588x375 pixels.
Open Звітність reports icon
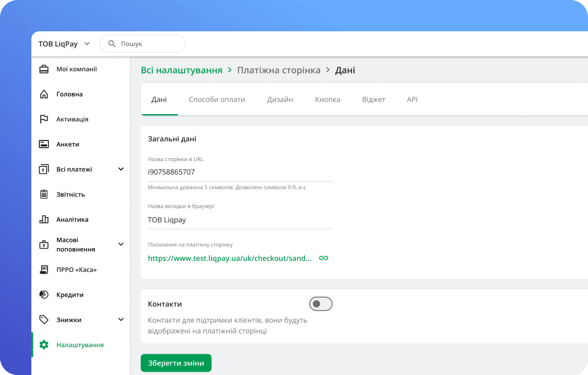pos(44,194)
